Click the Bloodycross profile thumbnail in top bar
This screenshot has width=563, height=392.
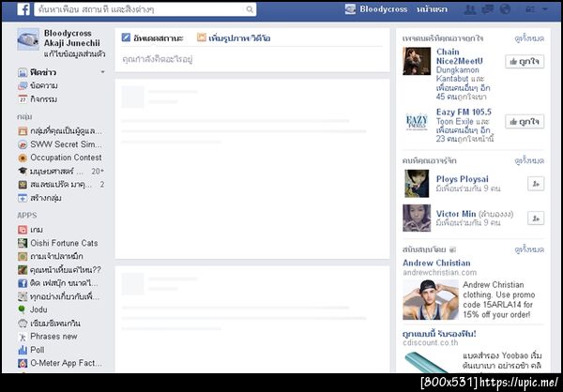tap(350, 9)
